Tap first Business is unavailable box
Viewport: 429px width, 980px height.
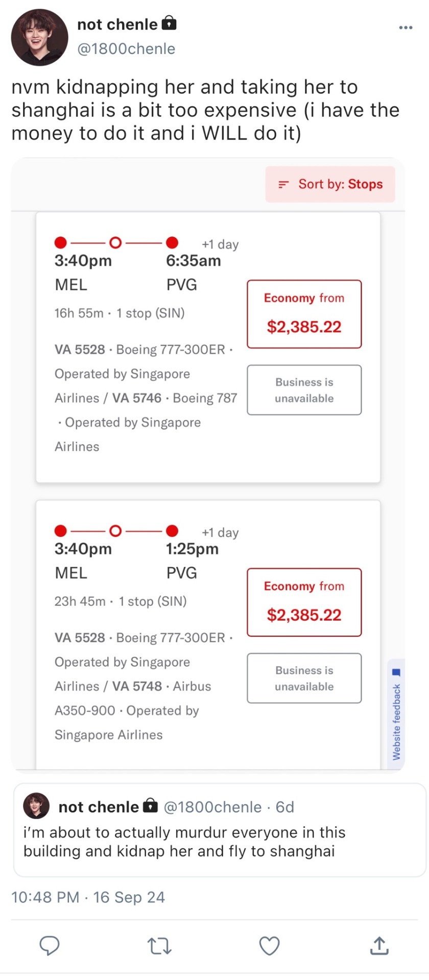(304, 390)
